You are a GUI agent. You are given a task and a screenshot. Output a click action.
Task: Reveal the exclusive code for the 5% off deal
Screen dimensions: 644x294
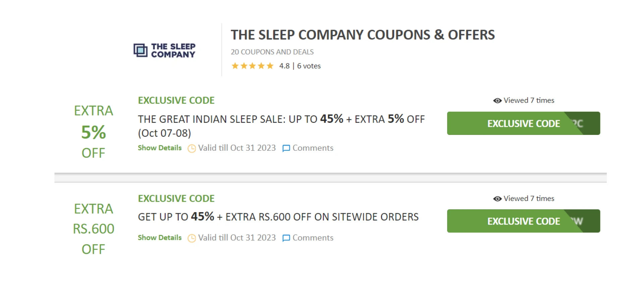click(523, 123)
